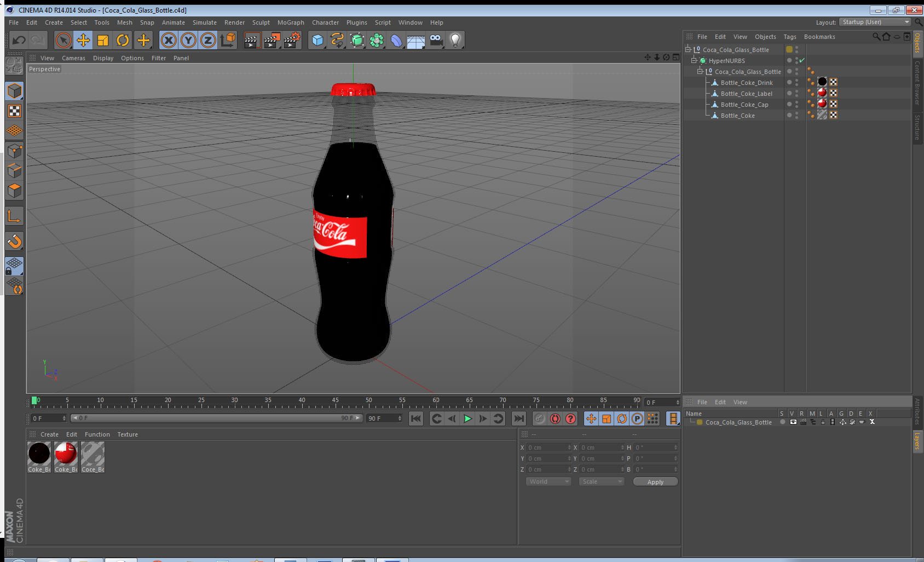Open the MoGraph menu
This screenshot has width=924, height=562.
coord(291,22)
